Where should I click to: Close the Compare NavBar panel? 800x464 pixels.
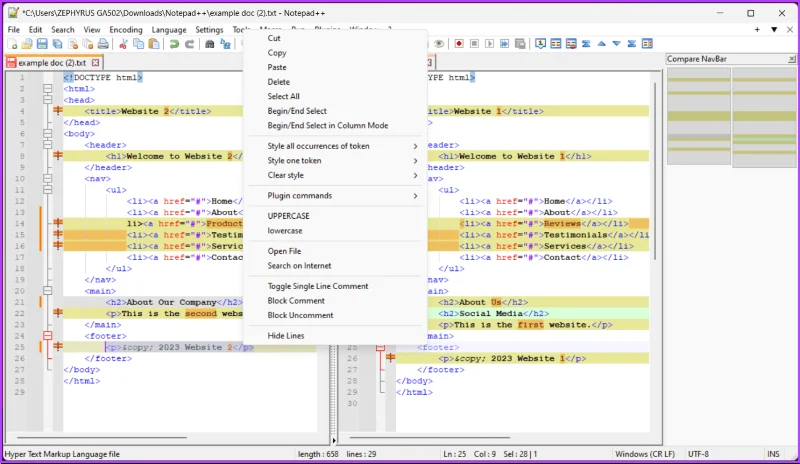[791, 59]
